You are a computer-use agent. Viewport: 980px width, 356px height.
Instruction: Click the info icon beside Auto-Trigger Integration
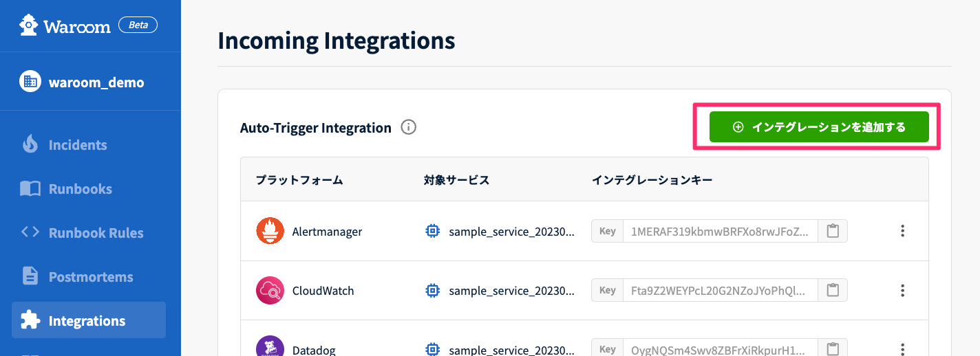point(409,127)
